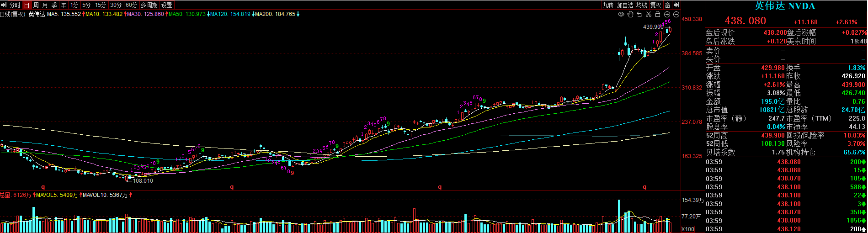Click the tick row with volume 588

(786, 187)
